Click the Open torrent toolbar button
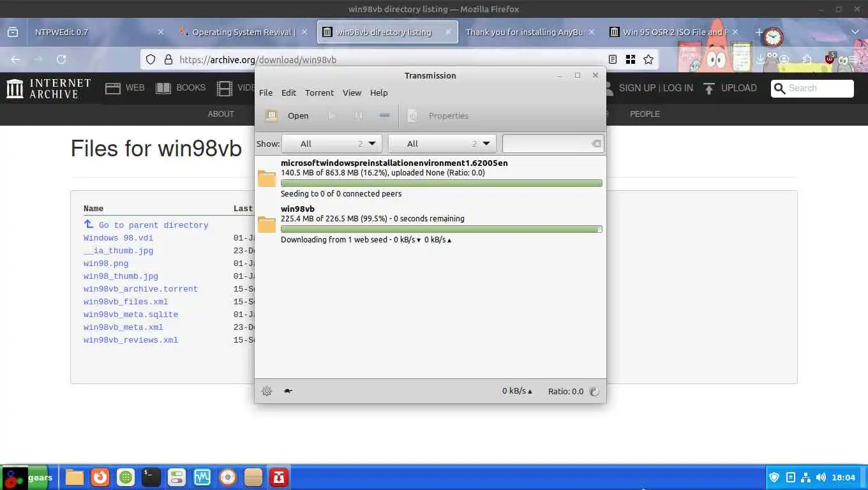Screen dimensions: 868x490 coord(287,115)
